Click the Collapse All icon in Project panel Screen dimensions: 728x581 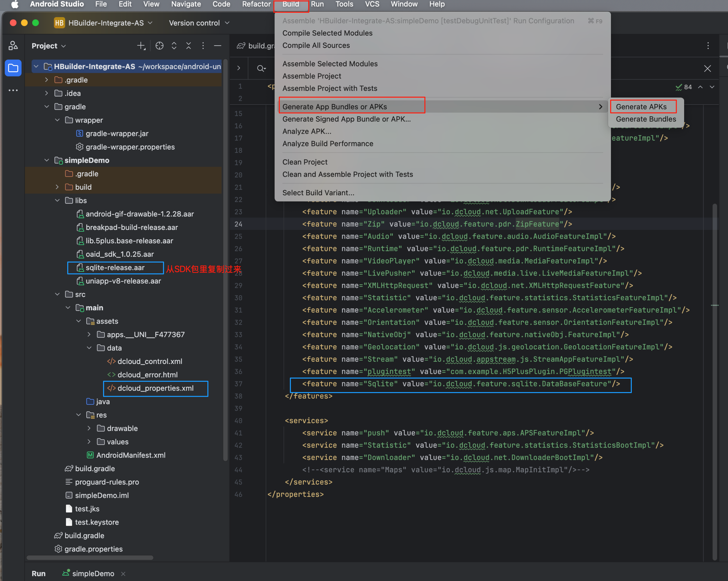(189, 46)
